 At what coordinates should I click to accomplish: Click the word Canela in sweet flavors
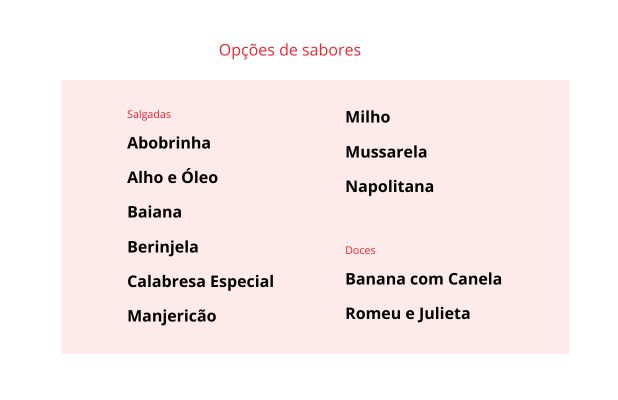[475, 279]
